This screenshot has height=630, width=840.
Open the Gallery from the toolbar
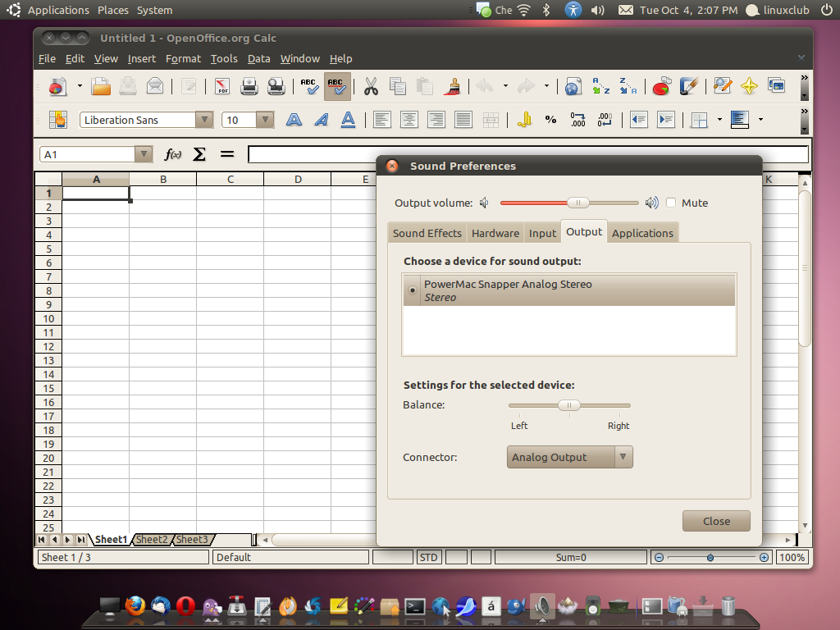pyautogui.click(x=776, y=86)
